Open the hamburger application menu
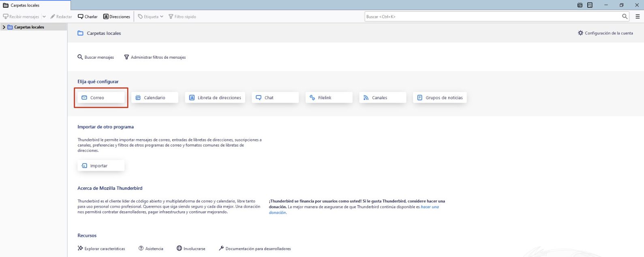 click(638, 17)
